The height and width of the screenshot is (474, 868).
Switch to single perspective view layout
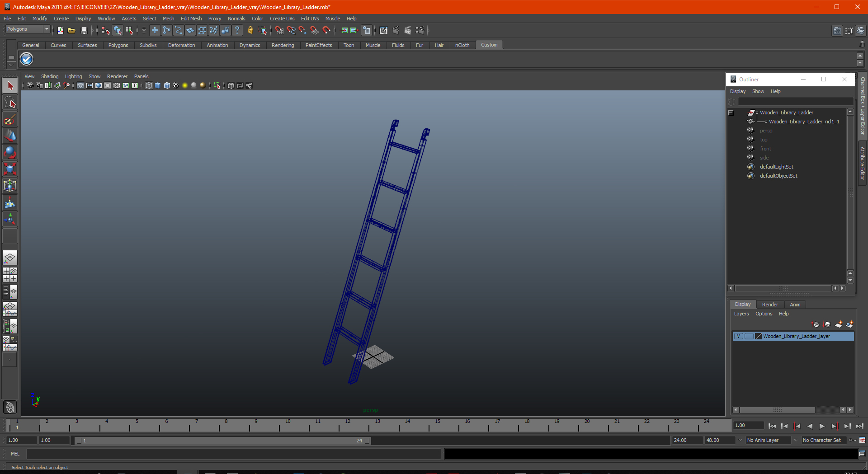point(10,258)
